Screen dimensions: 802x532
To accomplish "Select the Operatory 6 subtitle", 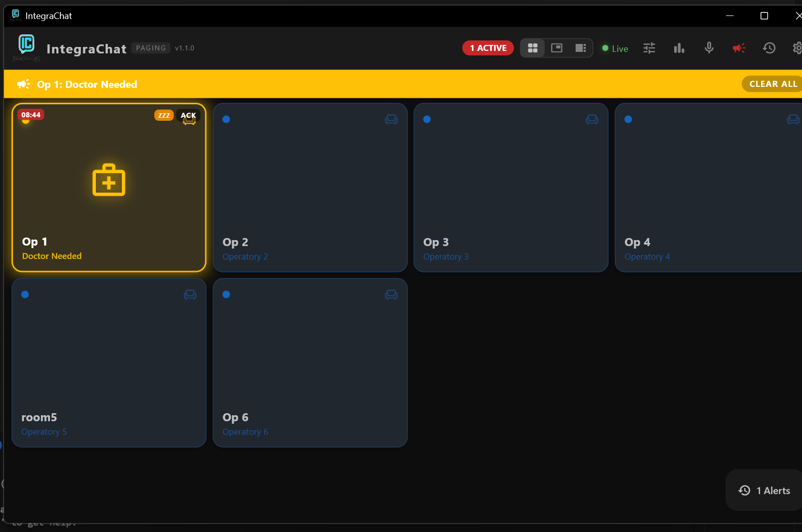I will [x=245, y=432].
